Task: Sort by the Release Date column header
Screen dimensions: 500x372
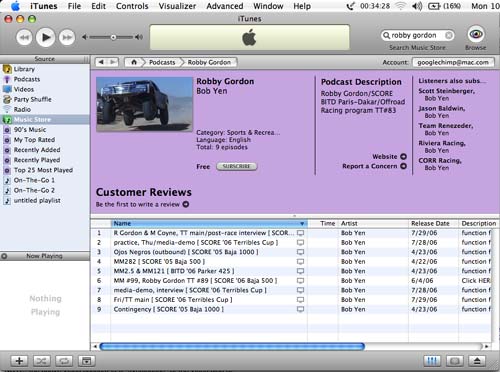Action: (433, 223)
